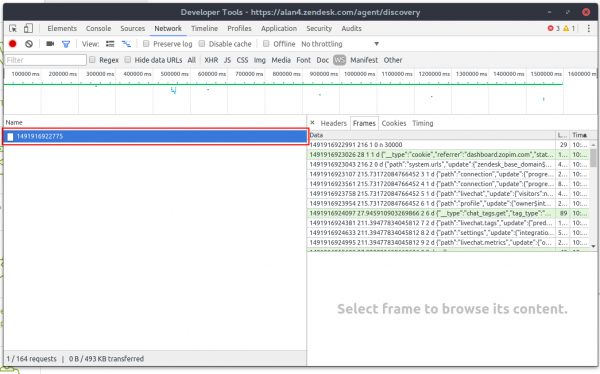Toggle the device toolbar icon
The width and height of the screenshot is (600, 374).
pos(28,28)
